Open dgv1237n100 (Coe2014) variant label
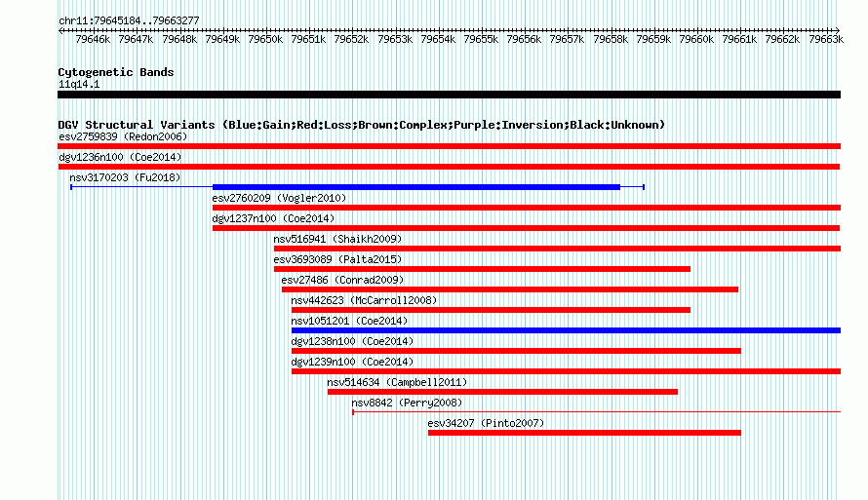The image size is (868, 500). (x=273, y=218)
